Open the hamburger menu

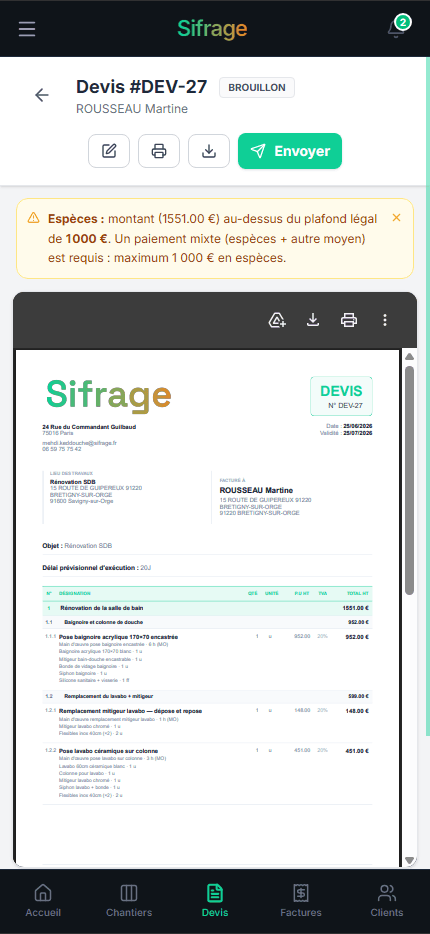click(27, 29)
